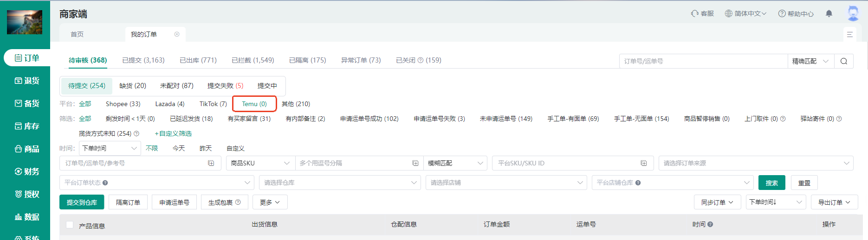Select 今天 time filter

[179, 148]
